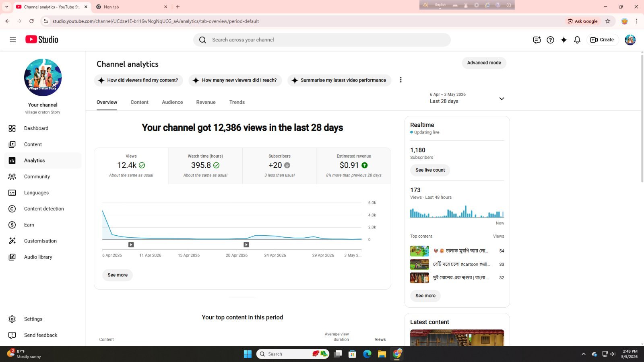The image size is (644, 362).
Task: Open the top realtime video with 54 views
Action: tap(457, 251)
